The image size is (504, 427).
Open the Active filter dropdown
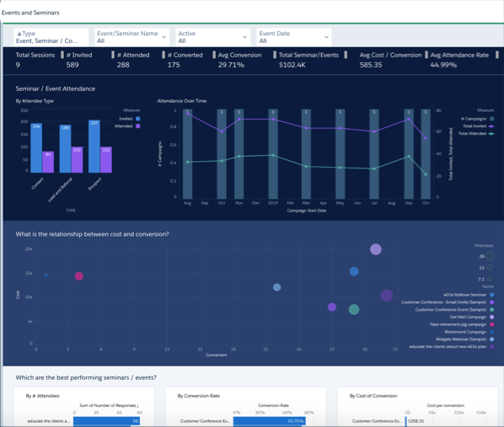point(212,37)
